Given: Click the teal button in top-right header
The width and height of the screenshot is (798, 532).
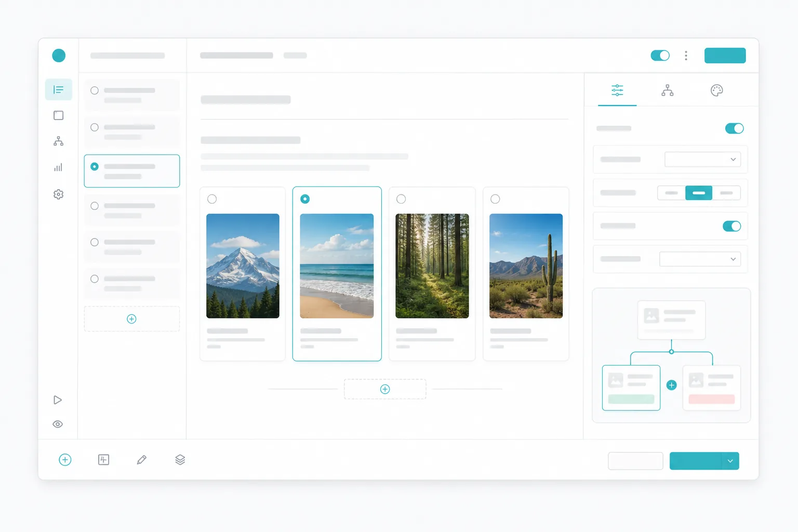Looking at the screenshot, I should click(x=725, y=56).
